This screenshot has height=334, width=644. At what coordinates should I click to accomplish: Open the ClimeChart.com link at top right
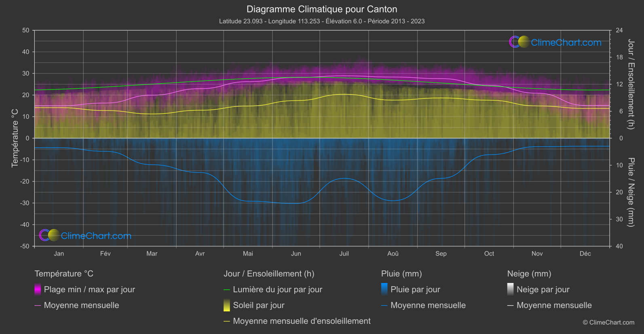coord(566,43)
